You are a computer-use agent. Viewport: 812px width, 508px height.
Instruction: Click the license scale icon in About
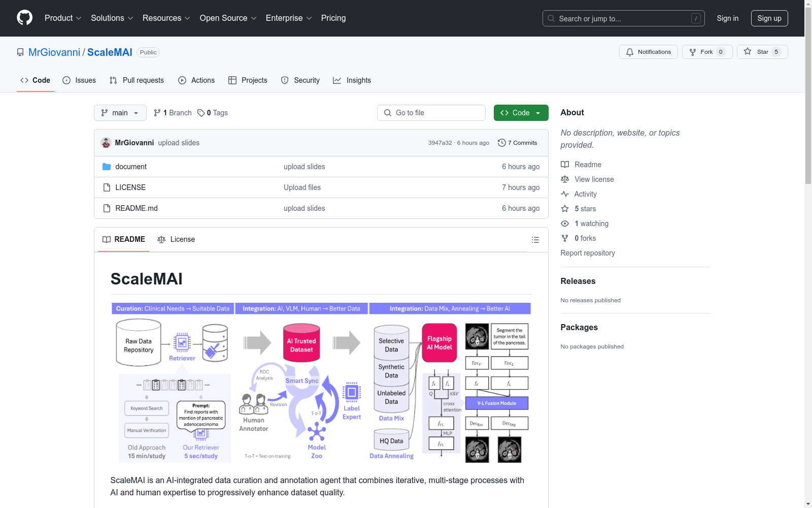pyautogui.click(x=565, y=179)
